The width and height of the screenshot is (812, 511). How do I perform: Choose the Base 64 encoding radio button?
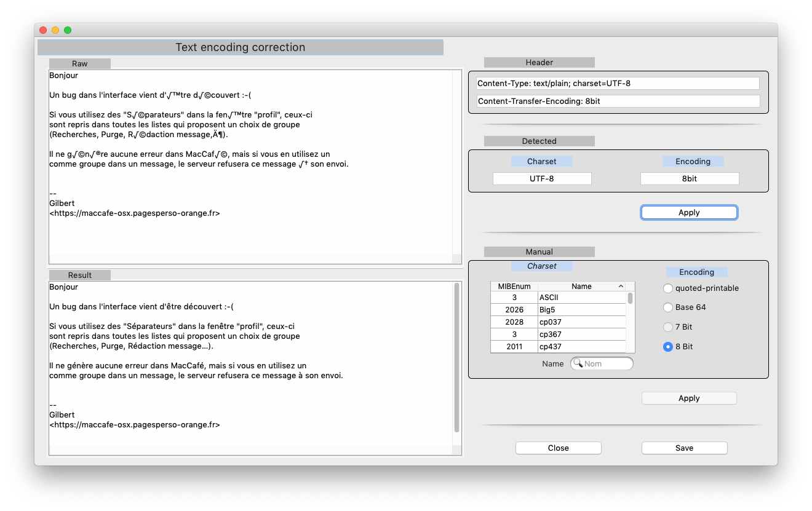(x=668, y=307)
